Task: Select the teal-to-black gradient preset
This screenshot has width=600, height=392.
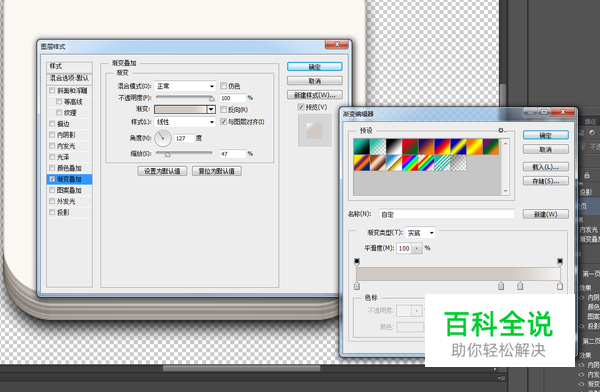Action: [362, 147]
